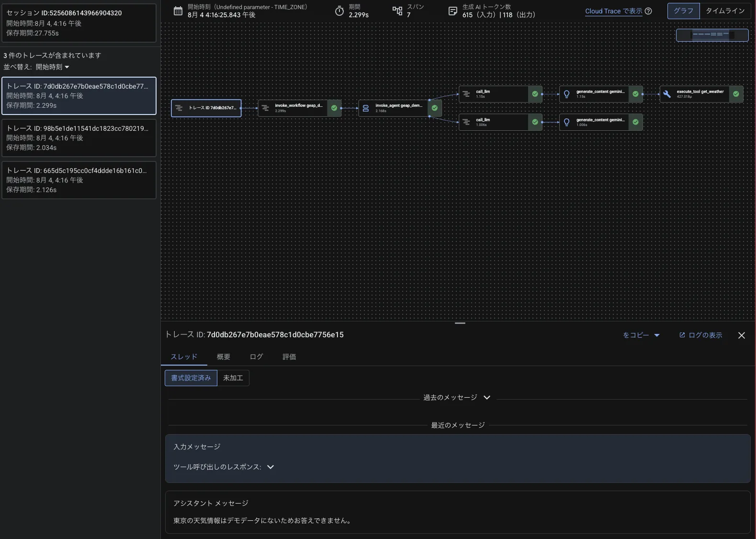Click the panel resize handle above trace details
Image resolution: width=756 pixels, height=539 pixels.
point(460,323)
